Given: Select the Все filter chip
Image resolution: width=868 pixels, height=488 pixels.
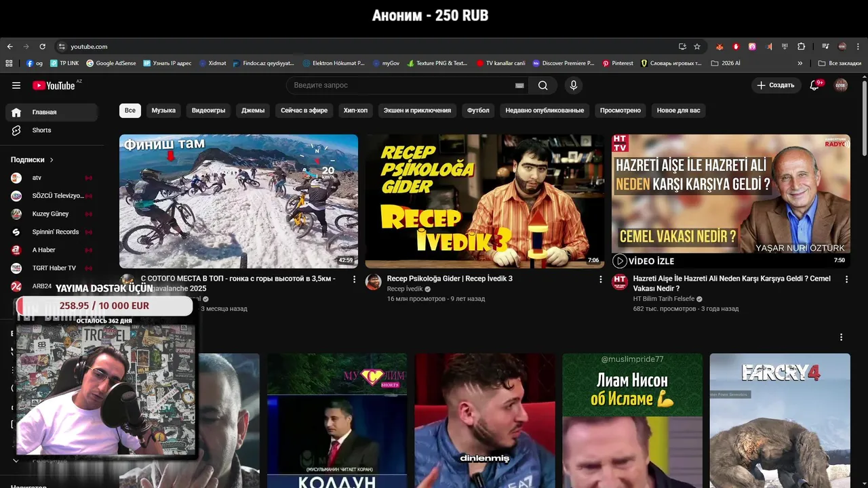Looking at the screenshot, I should (x=130, y=110).
